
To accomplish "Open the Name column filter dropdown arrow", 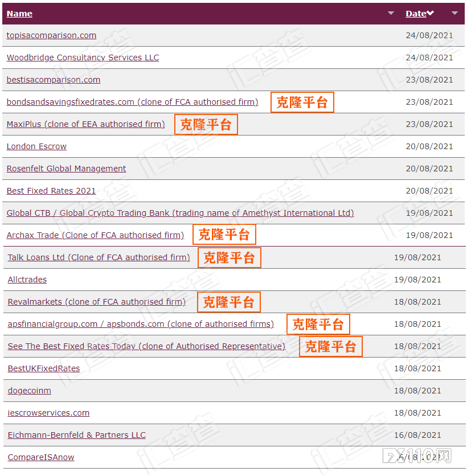I will tap(391, 13).
